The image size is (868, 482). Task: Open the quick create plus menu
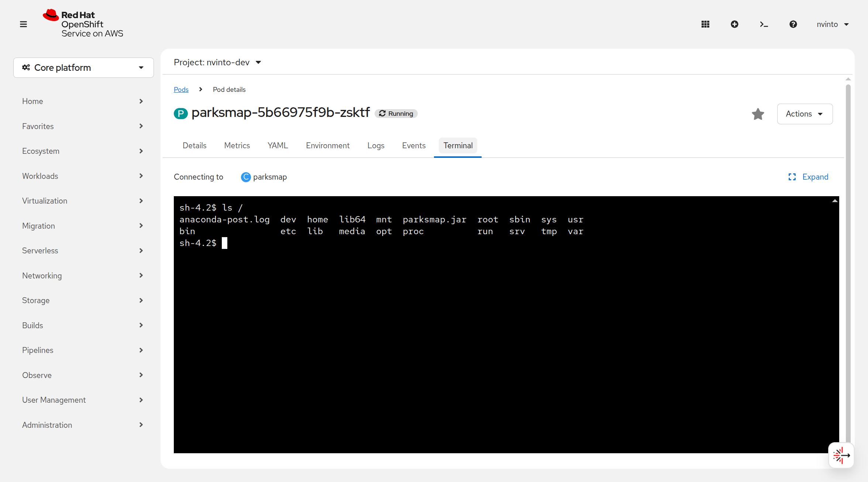point(734,24)
